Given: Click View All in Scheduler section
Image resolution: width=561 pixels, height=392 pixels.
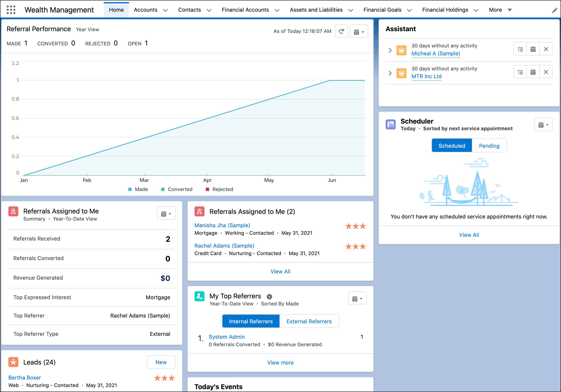Looking at the screenshot, I should [469, 235].
